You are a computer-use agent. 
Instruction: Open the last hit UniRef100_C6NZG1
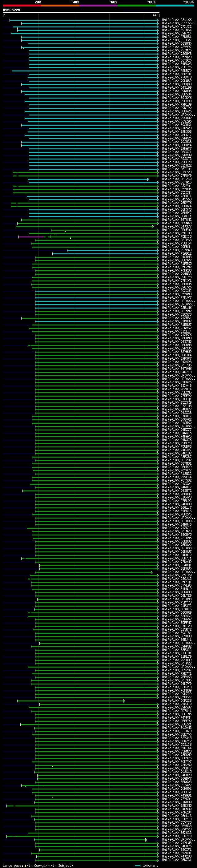click(x=176, y=860)
